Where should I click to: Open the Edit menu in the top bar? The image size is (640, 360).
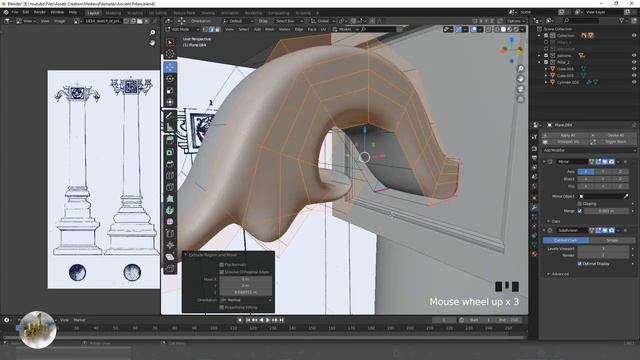26,12
